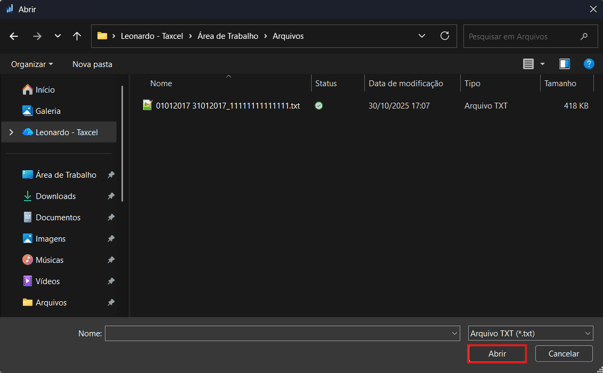This screenshot has width=603, height=373.
Task: Expand the Nome field dropdown arrow
Action: click(454, 333)
